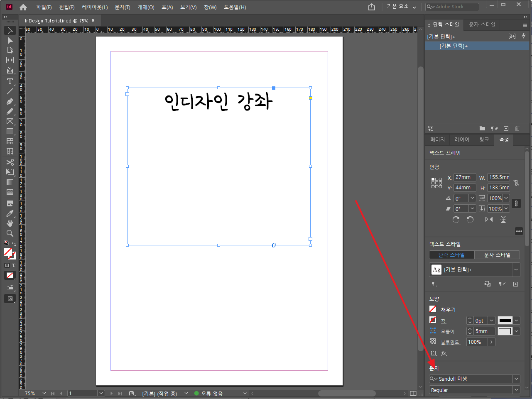Switch to the 페이지 tab

click(438, 140)
